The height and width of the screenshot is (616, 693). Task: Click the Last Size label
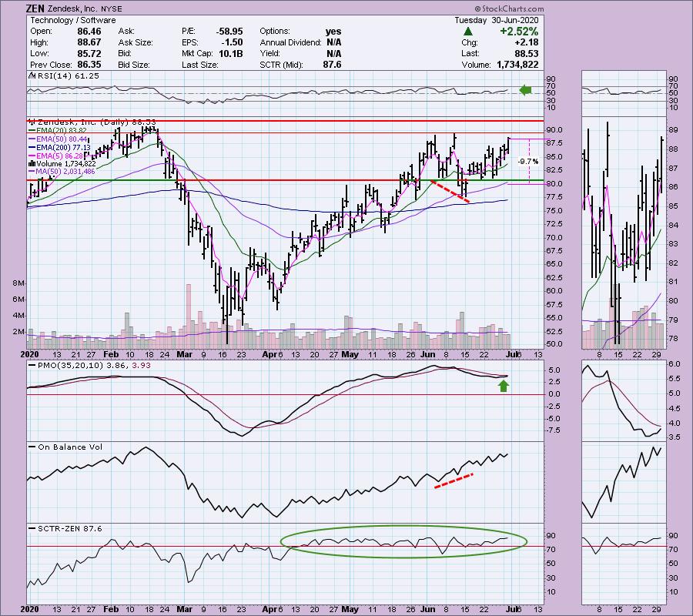click(200, 65)
